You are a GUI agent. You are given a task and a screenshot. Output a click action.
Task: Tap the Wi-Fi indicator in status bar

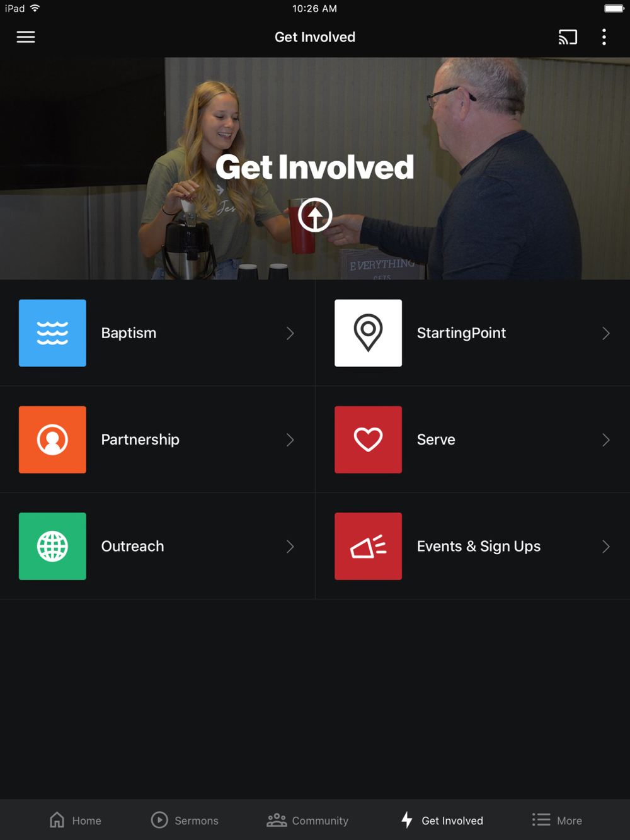point(35,8)
